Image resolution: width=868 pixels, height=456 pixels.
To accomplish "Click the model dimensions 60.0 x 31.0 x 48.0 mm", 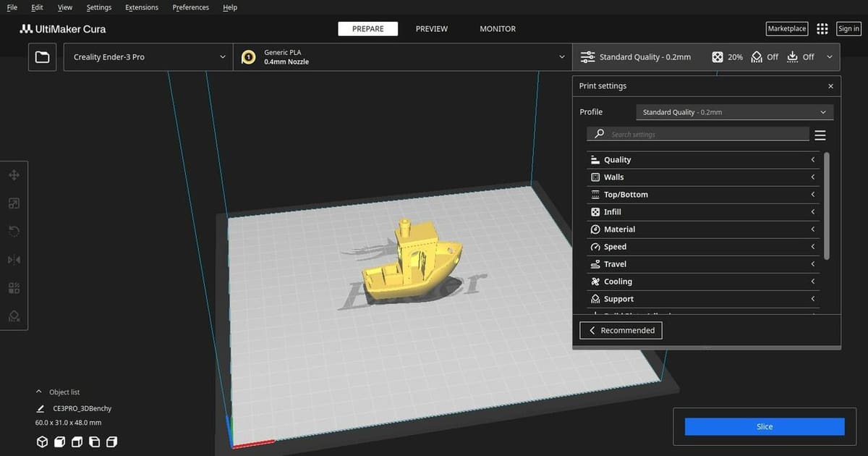I will (x=68, y=423).
